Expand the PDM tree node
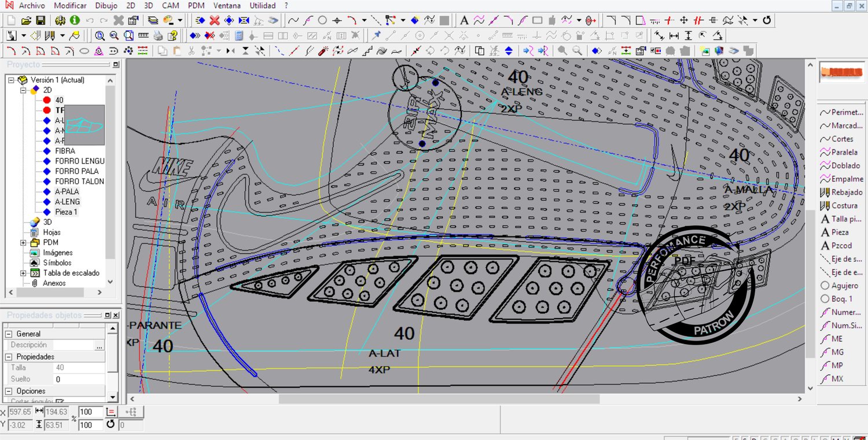The image size is (868, 440). click(24, 242)
